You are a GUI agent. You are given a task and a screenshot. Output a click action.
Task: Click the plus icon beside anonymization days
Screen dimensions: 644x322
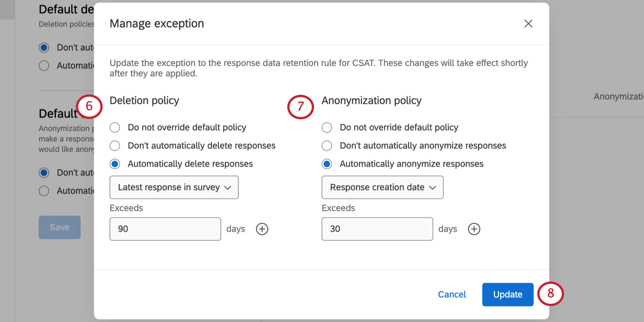pos(474,229)
